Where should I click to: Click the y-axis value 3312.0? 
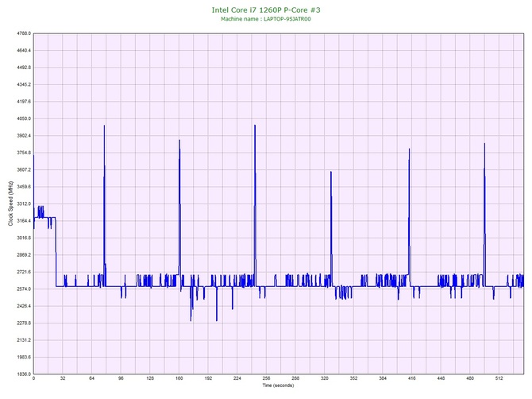coord(24,203)
